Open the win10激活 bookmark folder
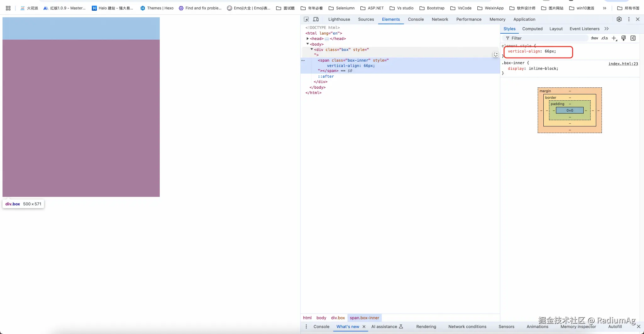Viewport: 644px width, 334px height. [582, 8]
